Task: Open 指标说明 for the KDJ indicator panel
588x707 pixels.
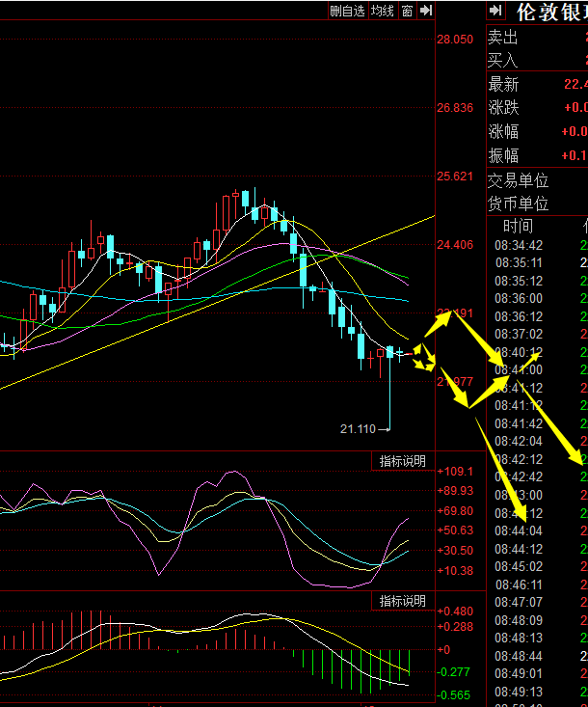Action: point(402,462)
